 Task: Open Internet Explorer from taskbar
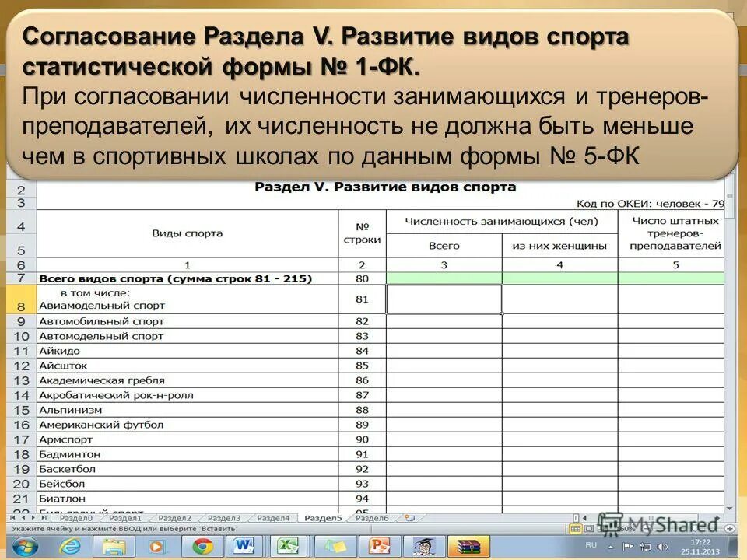click(x=69, y=547)
